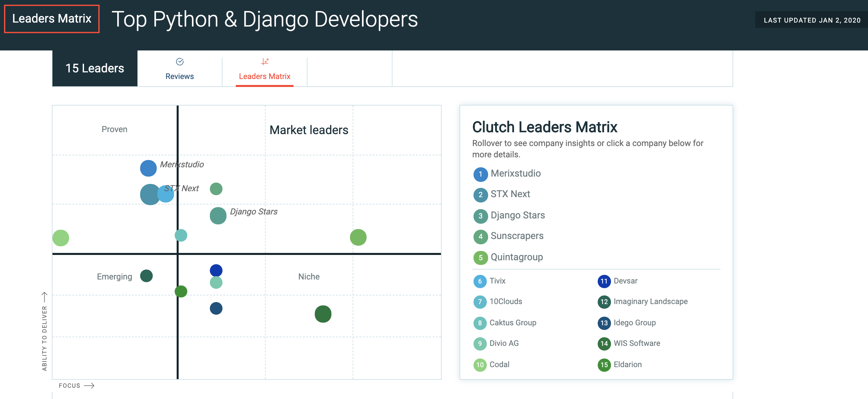The image size is (868, 399).
Task: Click the Devsar number 11 badge
Action: point(604,281)
